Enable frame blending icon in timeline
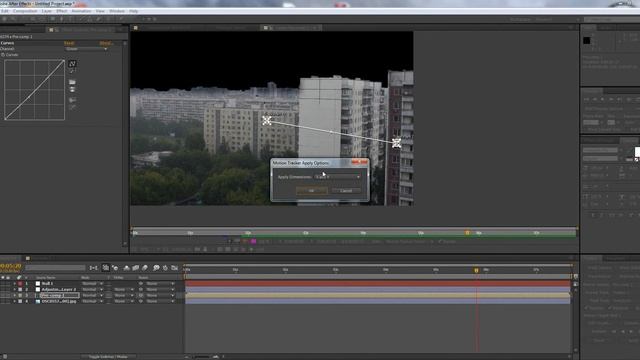Image resolution: width=640 pixels, height=360 pixels. (x=136, y=268)
